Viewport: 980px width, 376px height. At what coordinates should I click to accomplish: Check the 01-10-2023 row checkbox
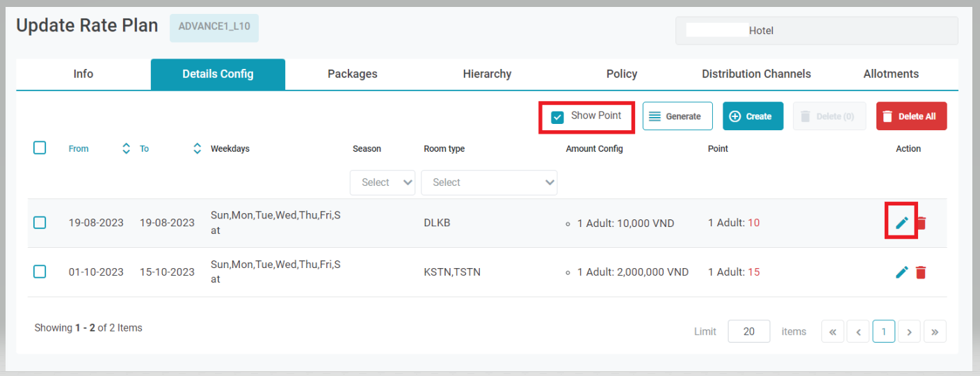pyautogui.click(x=40, y=272)
